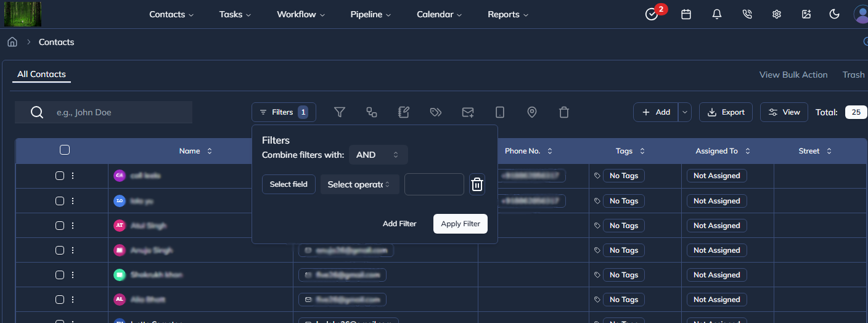The image size is (868, 323).
Task: Click the tags icon in toolbar
Action: 436,112
